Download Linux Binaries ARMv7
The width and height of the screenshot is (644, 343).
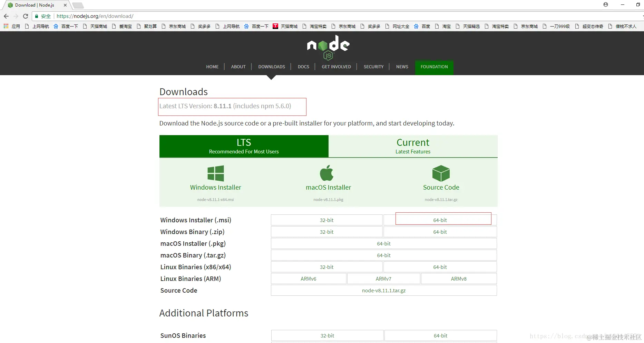tap(383, 279)
